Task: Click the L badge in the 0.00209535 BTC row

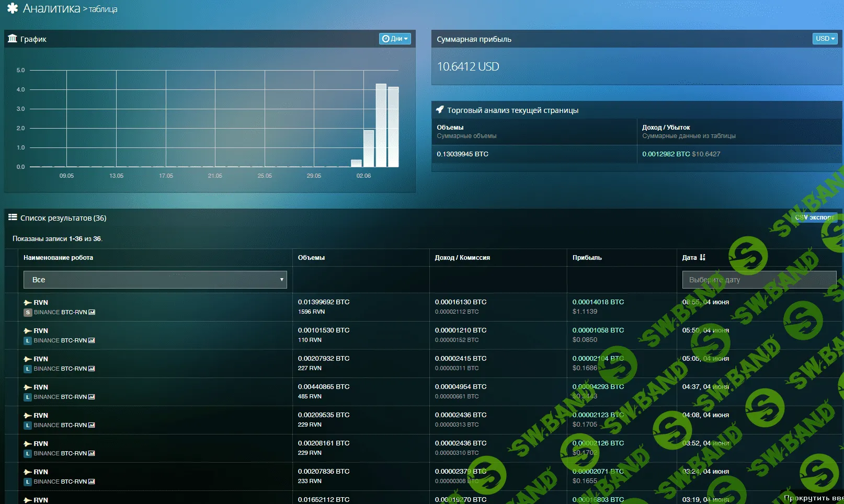Action: point(28,426)
